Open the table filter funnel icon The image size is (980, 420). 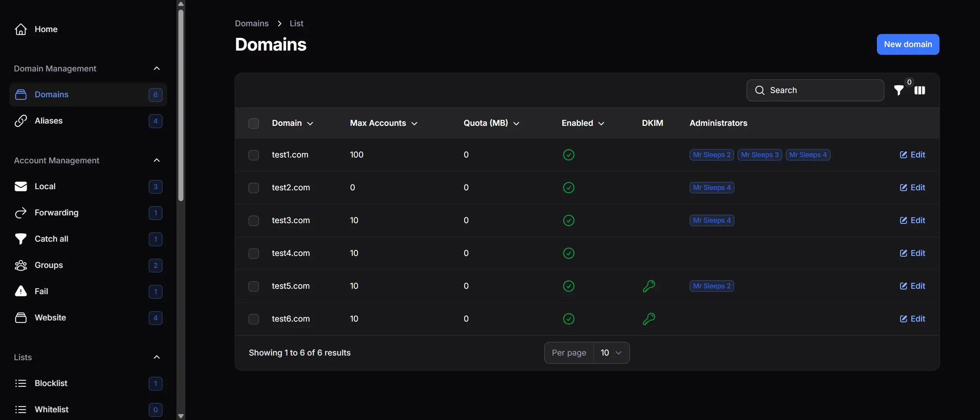click(x=899, y=90)
